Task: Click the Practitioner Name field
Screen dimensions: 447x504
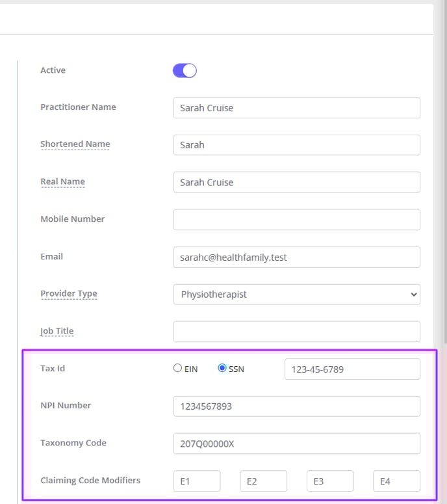Action: (x=297, y=108)
